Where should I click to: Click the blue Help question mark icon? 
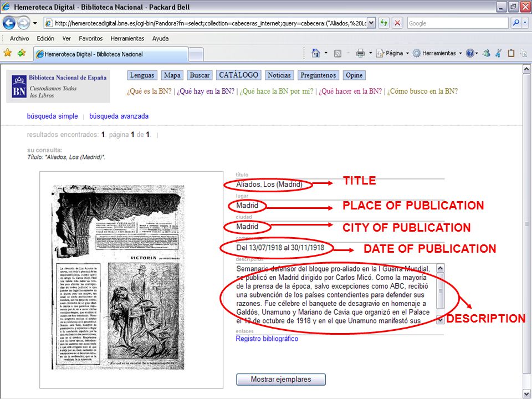click(470, 53)
